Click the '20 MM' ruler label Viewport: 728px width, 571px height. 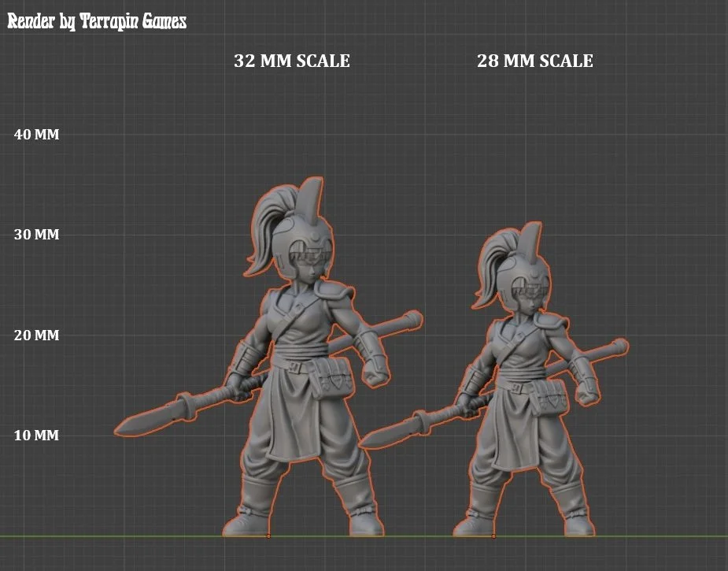[37, 336]
